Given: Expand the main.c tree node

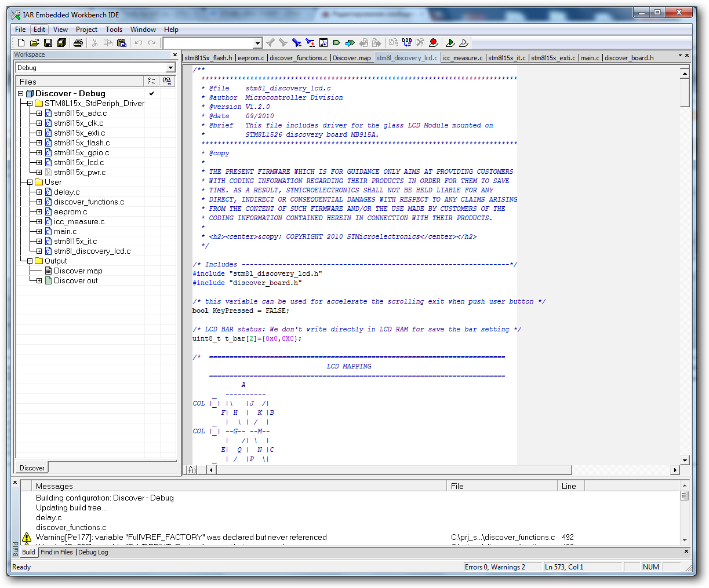Looking at the screenshot, I should pyautogui.click(x=39, y=231).
